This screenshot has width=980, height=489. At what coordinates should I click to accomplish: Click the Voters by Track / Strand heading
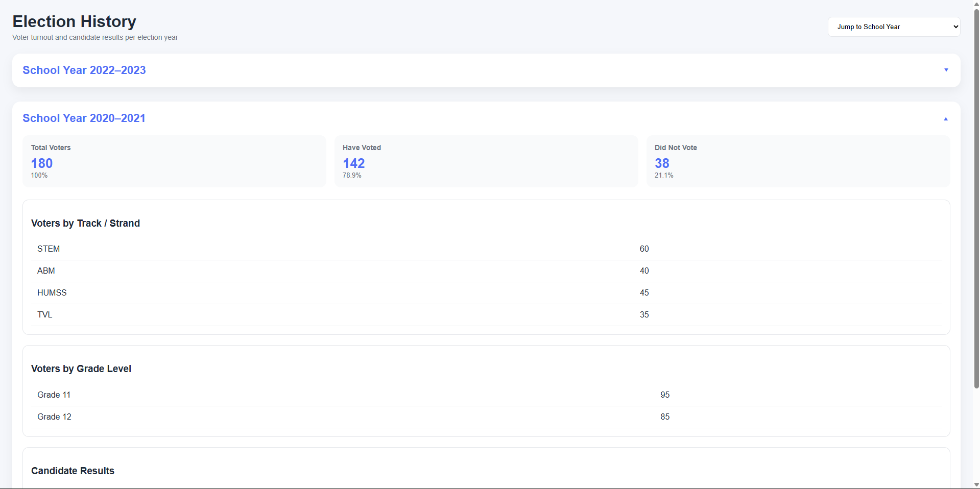coord(85,224)
